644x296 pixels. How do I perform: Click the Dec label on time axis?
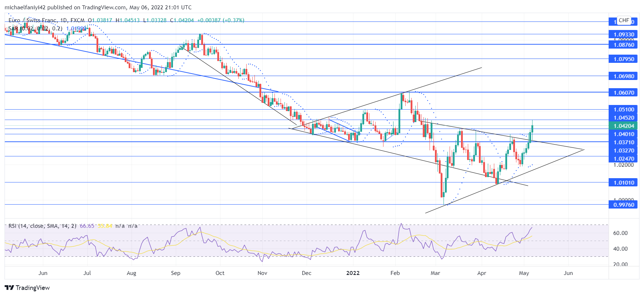[x=306, y=273]
